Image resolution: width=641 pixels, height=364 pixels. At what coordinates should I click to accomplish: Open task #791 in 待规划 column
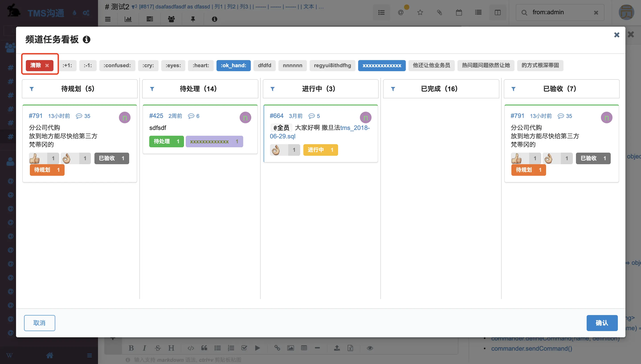pos(36,116)
